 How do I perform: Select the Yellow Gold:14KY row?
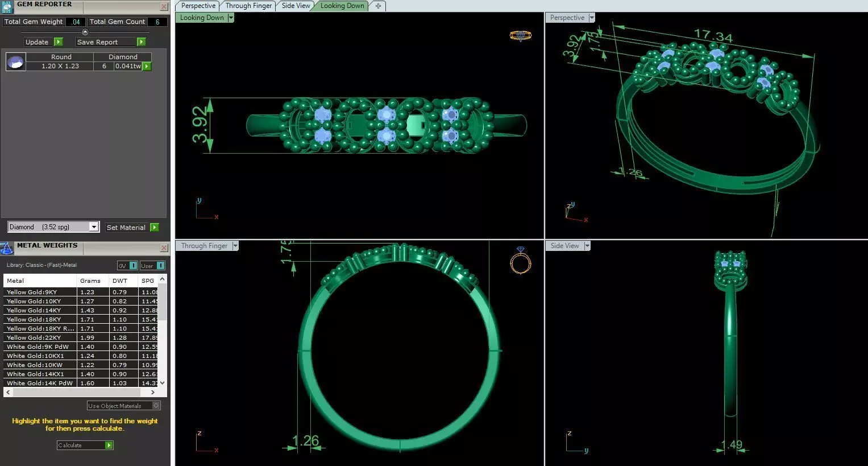pyautogui.click(x=81, y=310)
